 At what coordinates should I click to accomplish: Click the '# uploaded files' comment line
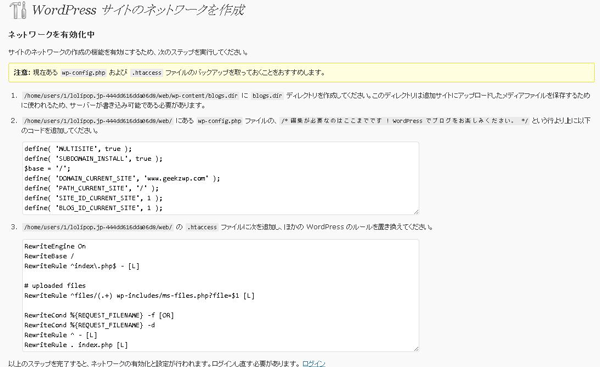click(55, 286)
